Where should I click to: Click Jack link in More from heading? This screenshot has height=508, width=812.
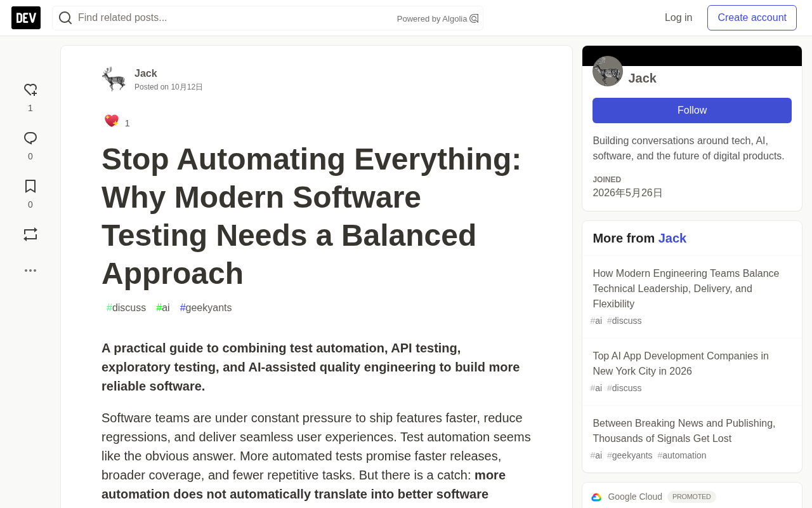pos(672,238)
